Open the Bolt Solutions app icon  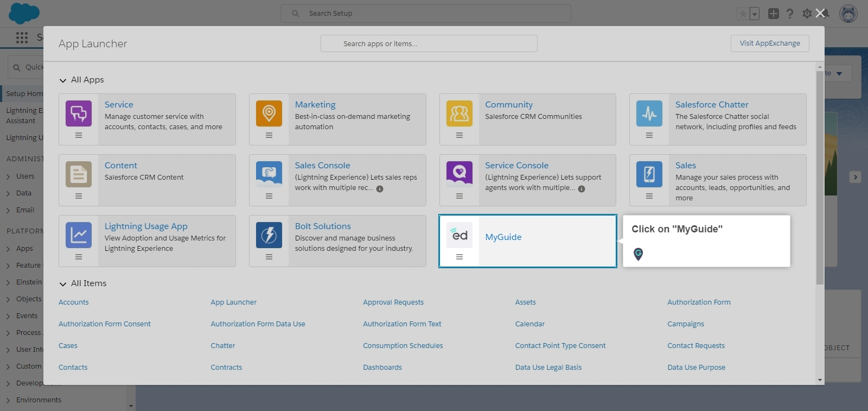tap(269, 235)
